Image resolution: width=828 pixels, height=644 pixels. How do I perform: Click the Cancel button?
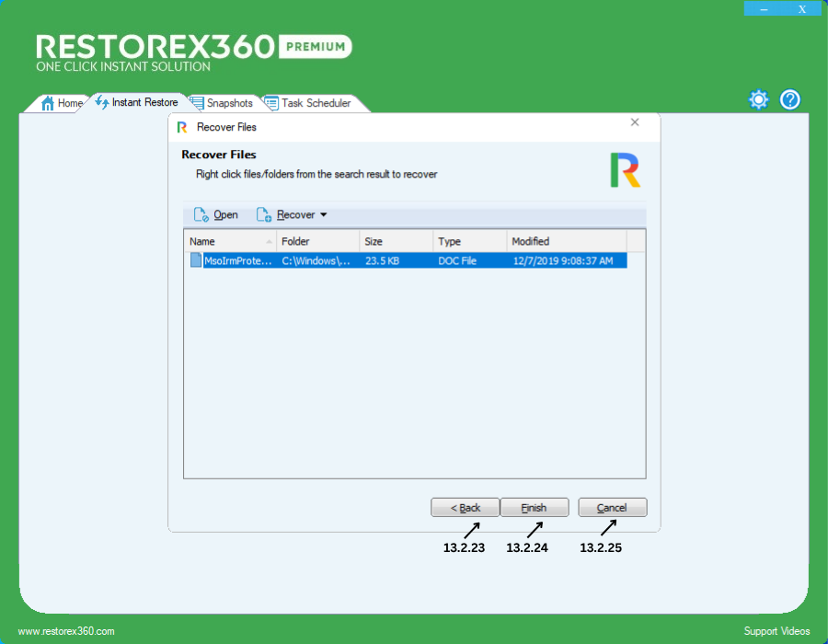[x=612, y=508]
